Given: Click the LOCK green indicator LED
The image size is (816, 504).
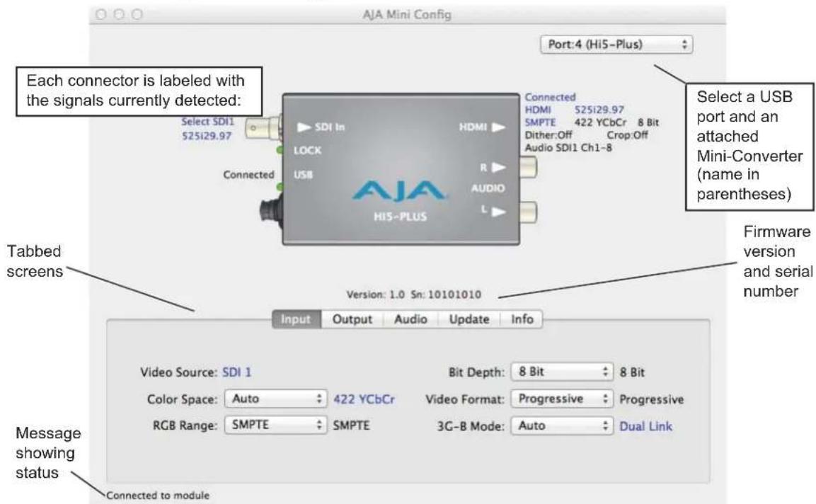Looking at the screenshot, I should point(280,151).
